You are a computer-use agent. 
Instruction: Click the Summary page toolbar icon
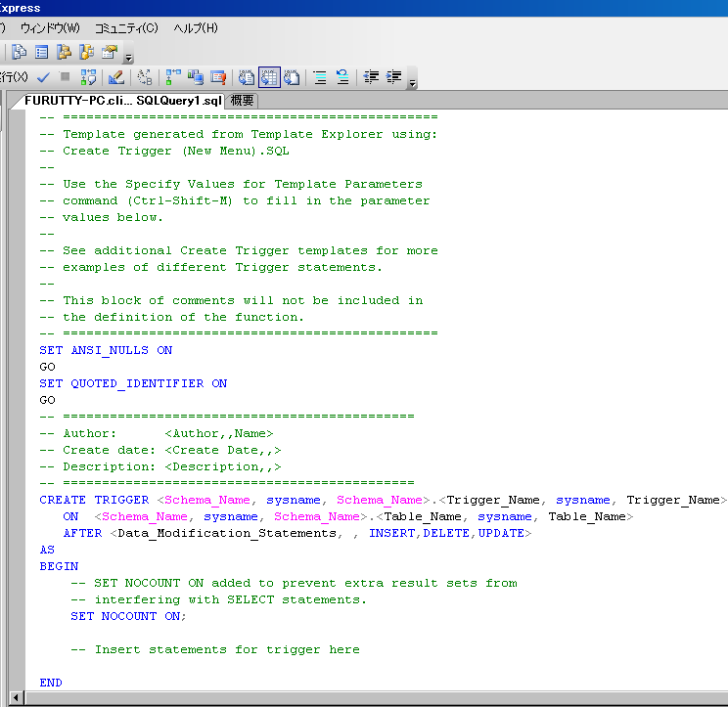pos(41,52)
